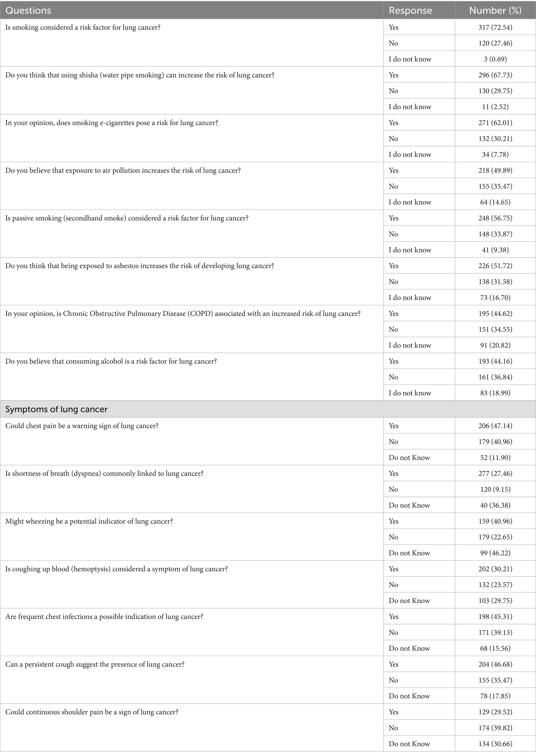Select the COPD association question
This screenshot has width=536, height=756.
(183, 314)
